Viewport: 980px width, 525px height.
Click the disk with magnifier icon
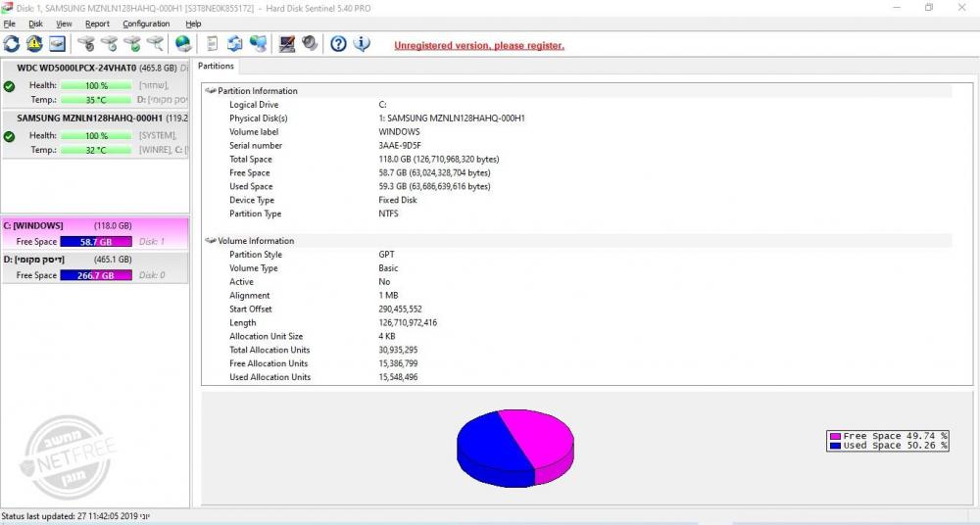point(155,44)
